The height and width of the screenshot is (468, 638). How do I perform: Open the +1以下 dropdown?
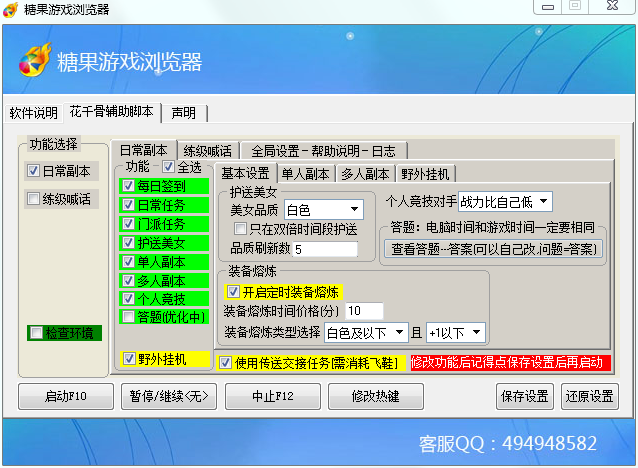pos(475,332)
